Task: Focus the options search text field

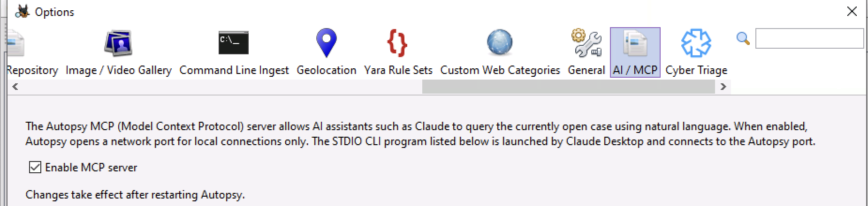Action: [x=809, y=38]
